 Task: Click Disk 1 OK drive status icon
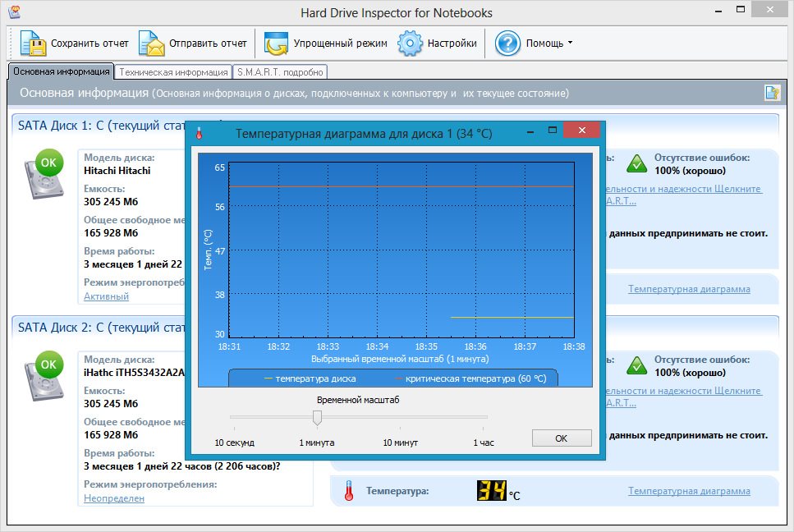45,173
